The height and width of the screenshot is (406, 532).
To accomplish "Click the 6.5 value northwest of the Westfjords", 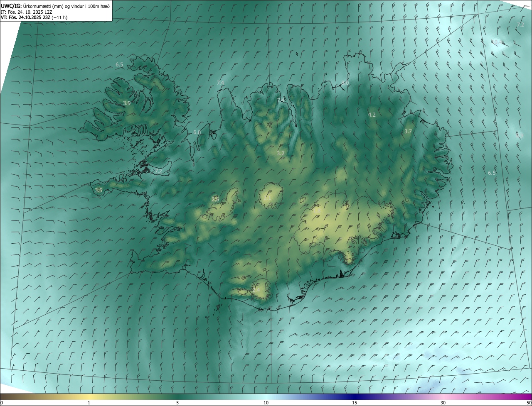I will (119, 64).
